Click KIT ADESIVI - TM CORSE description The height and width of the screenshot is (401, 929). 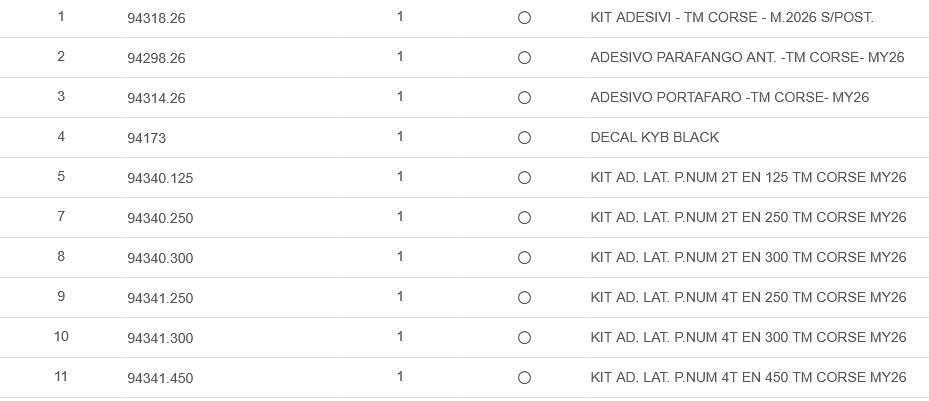[732, 18]
